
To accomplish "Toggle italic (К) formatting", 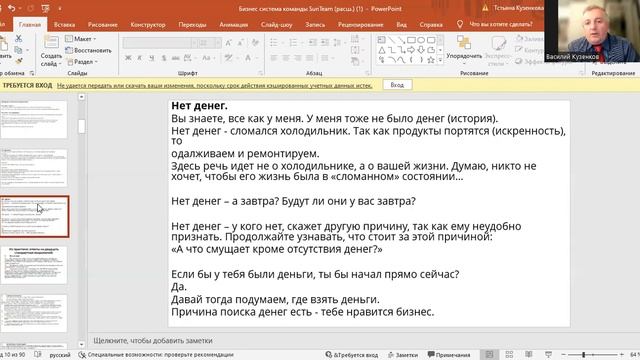I will point(140,58).
